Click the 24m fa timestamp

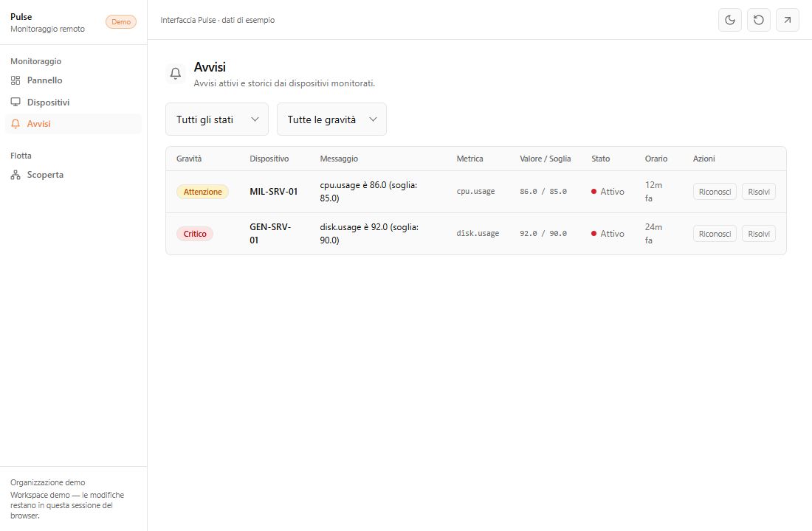(x=653, y=233)
